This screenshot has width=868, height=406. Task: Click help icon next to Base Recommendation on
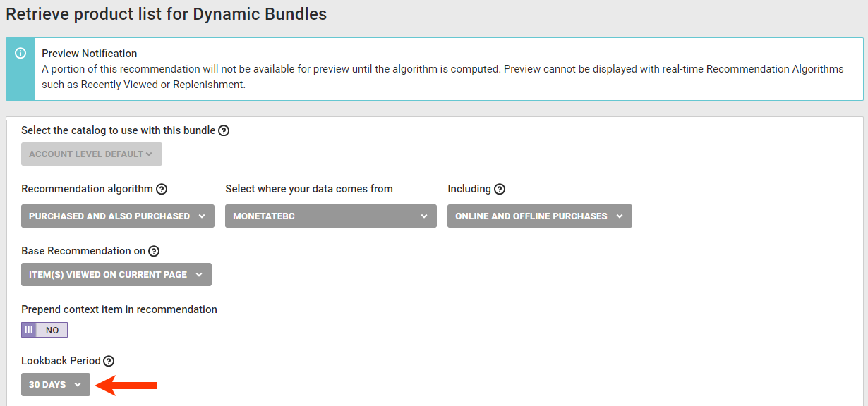[154, 251]
